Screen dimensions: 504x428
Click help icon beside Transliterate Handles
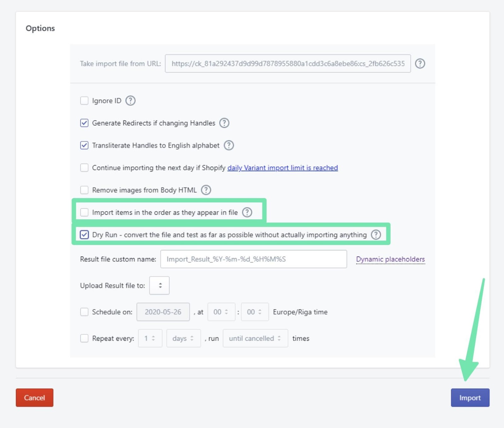pyautogui.click(x=228, y=145)
